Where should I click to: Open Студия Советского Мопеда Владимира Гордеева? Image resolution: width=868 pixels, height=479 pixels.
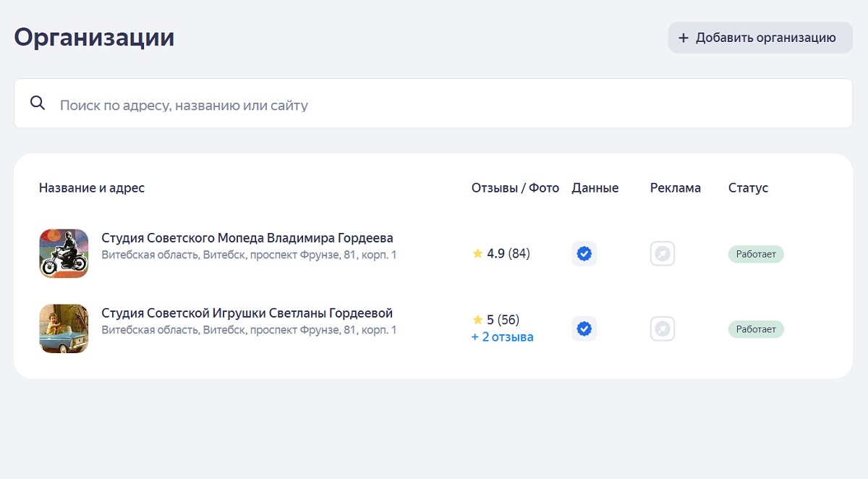pos(247,238)
